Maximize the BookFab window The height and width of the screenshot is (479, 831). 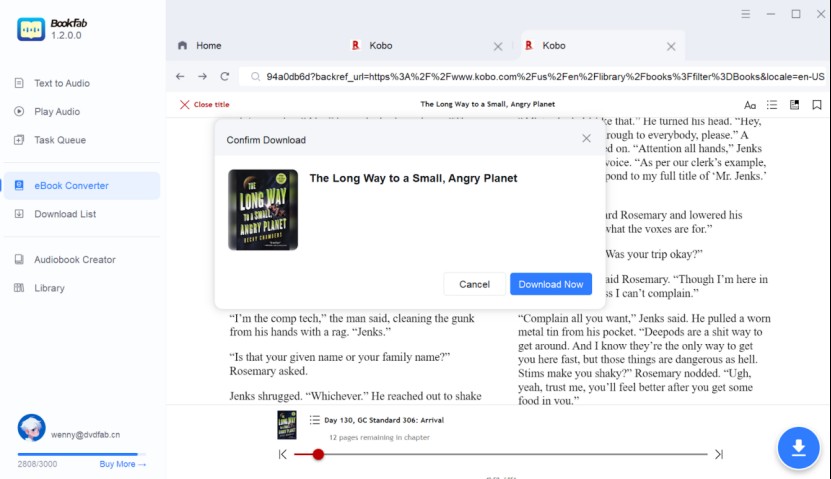tap(796, 14)
